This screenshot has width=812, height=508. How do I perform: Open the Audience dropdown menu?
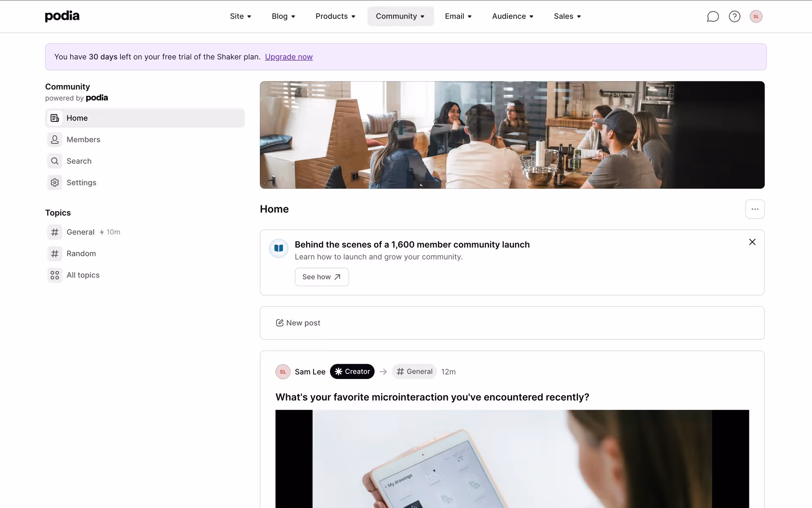(x=513, y=17)
